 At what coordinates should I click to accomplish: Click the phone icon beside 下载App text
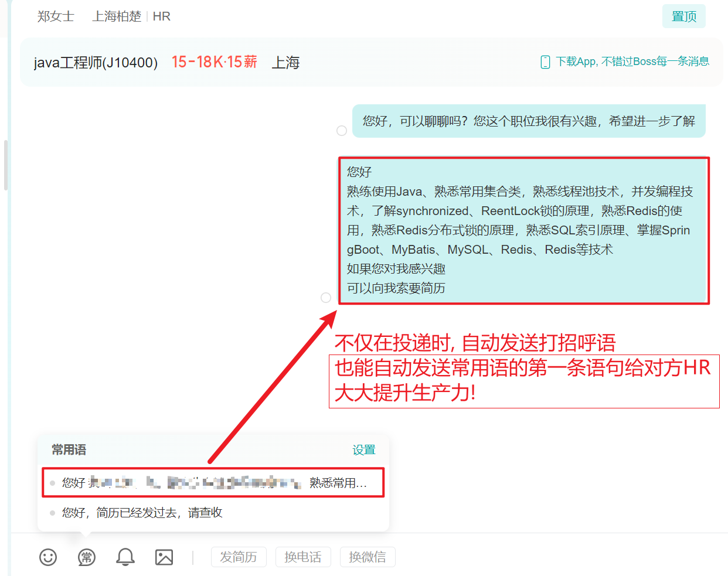pos(545,62)
